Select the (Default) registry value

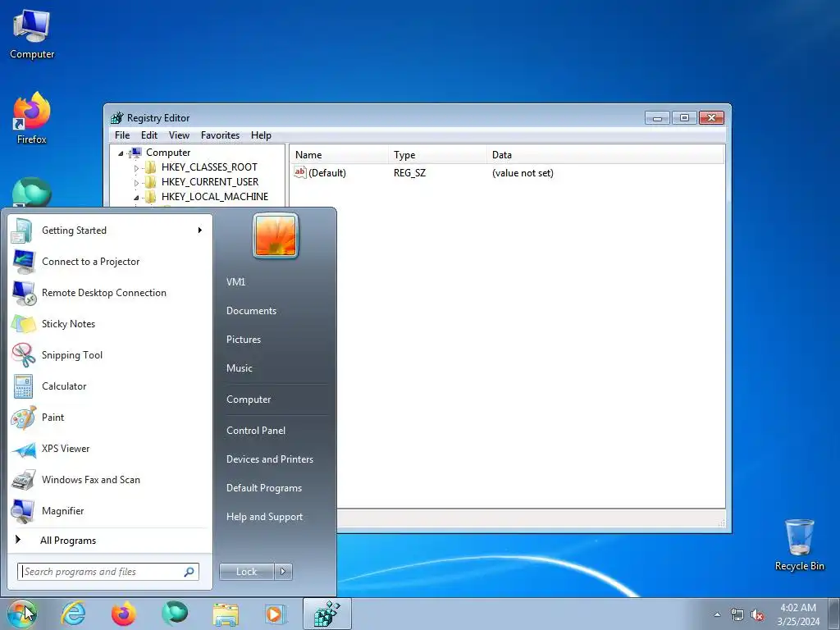tap(326, 173)
